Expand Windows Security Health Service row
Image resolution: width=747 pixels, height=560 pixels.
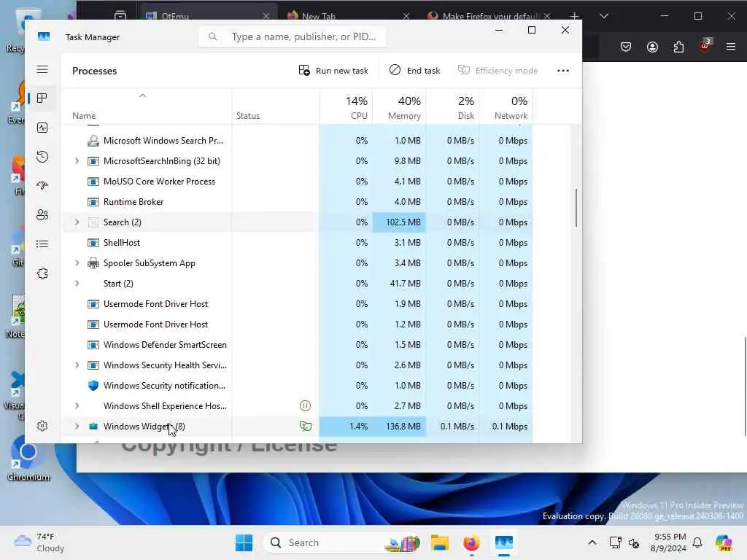pyautogui.click(x=77, y=365)
